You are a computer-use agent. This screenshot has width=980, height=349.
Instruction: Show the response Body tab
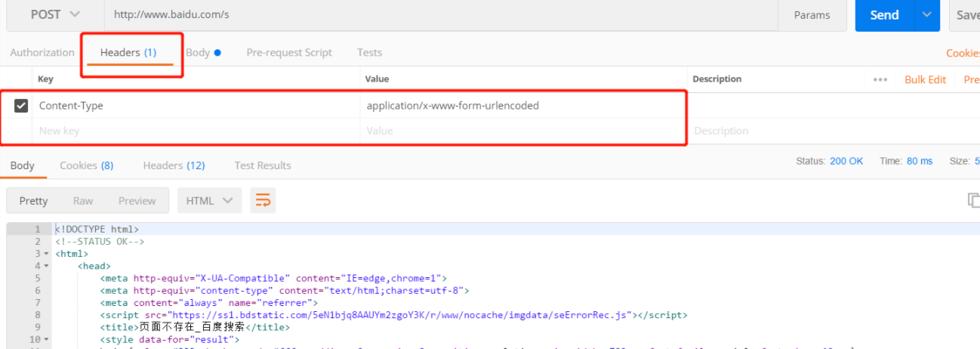22,165
